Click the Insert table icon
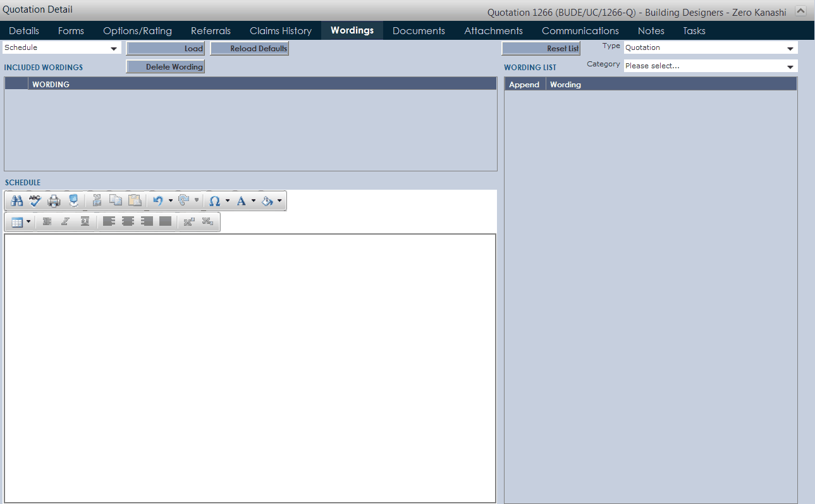This screenshot has height=504, width=815. [x=17, y=222]
